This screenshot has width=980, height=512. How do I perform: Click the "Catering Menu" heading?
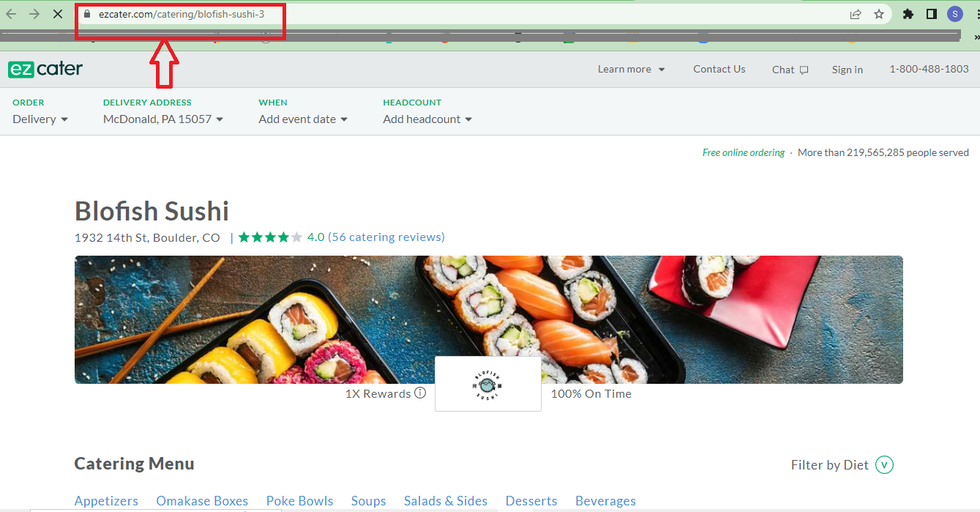click(x=135, y=464)
